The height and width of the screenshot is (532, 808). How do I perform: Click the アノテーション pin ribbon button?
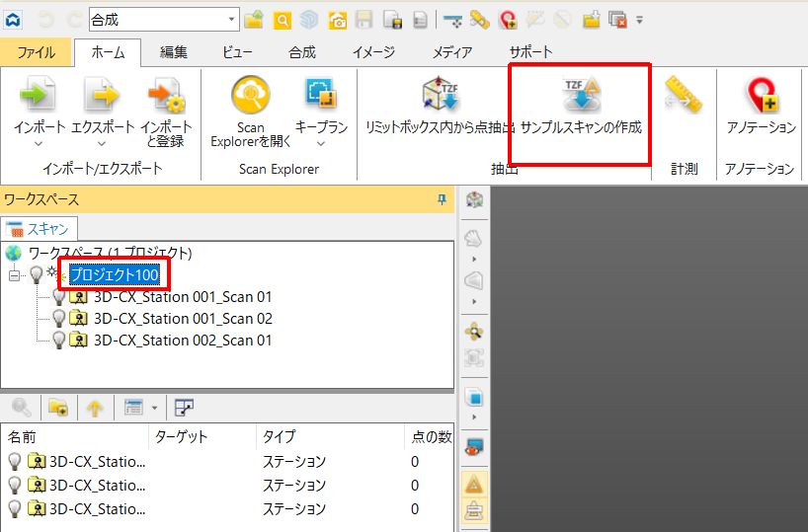coord(762,106)
